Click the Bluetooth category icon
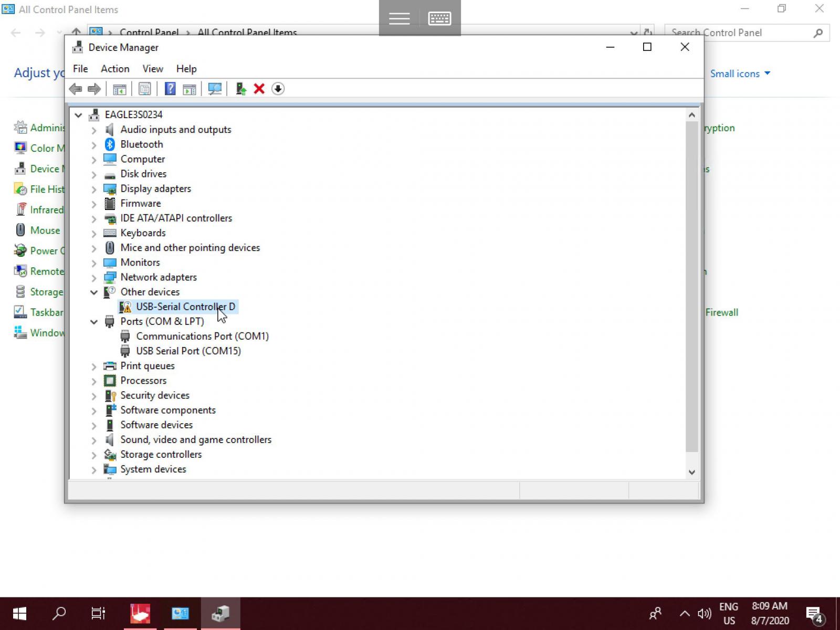 (x=110, y=144)
